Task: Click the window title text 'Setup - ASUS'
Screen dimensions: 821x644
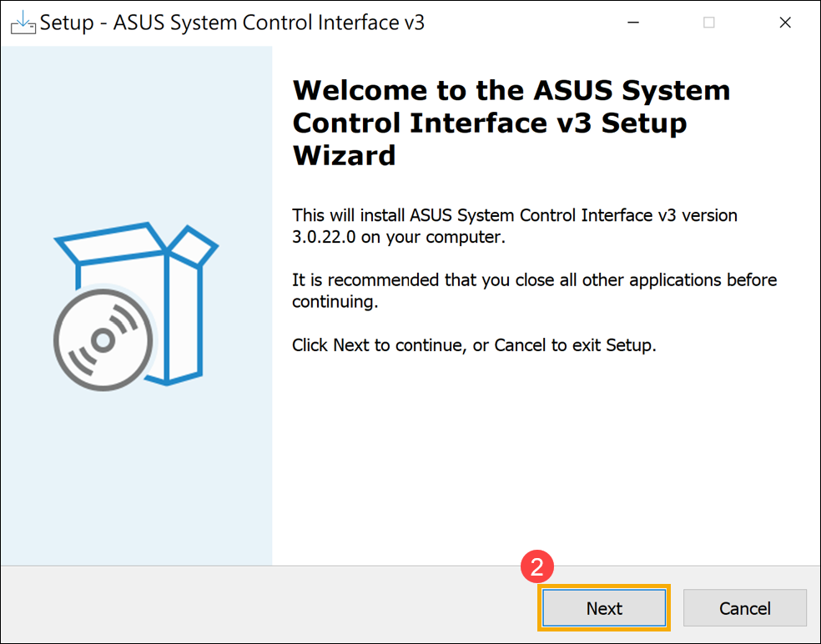Action: click(232, 23)
